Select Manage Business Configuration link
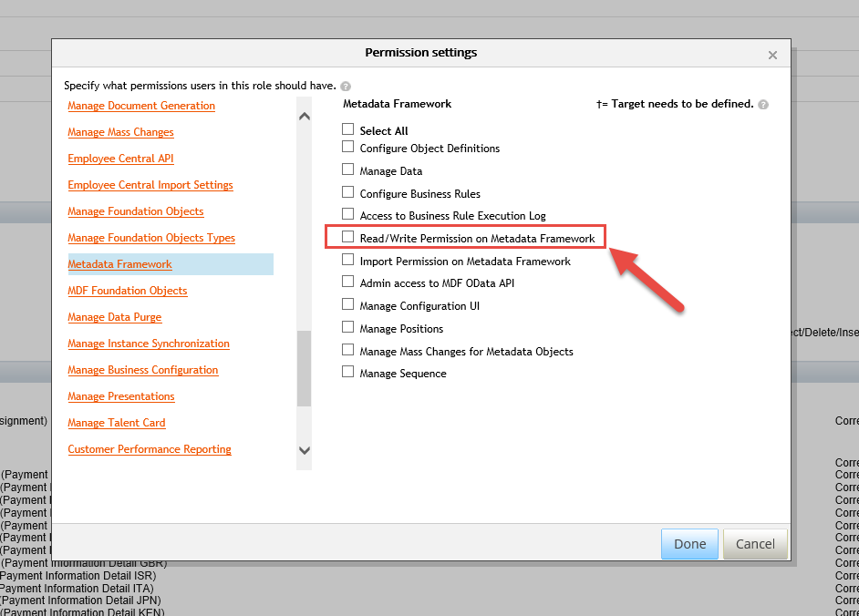 coord(143,370)
